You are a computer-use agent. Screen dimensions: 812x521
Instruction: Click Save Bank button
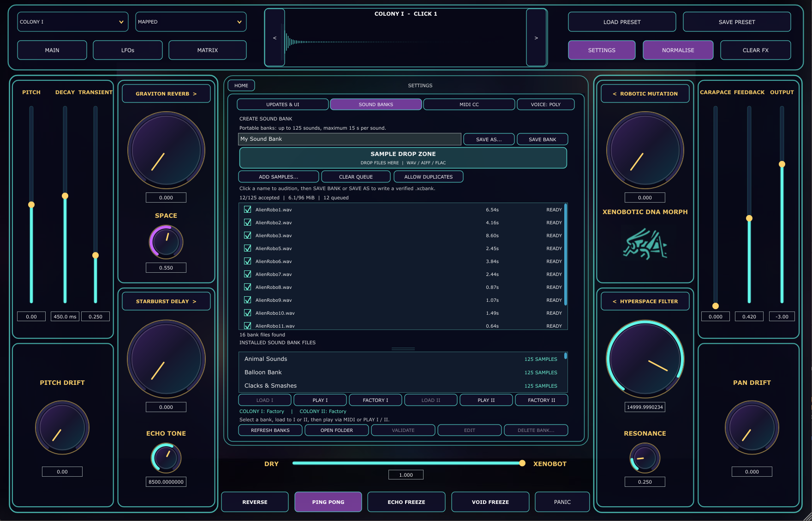(x=543, y=139)
